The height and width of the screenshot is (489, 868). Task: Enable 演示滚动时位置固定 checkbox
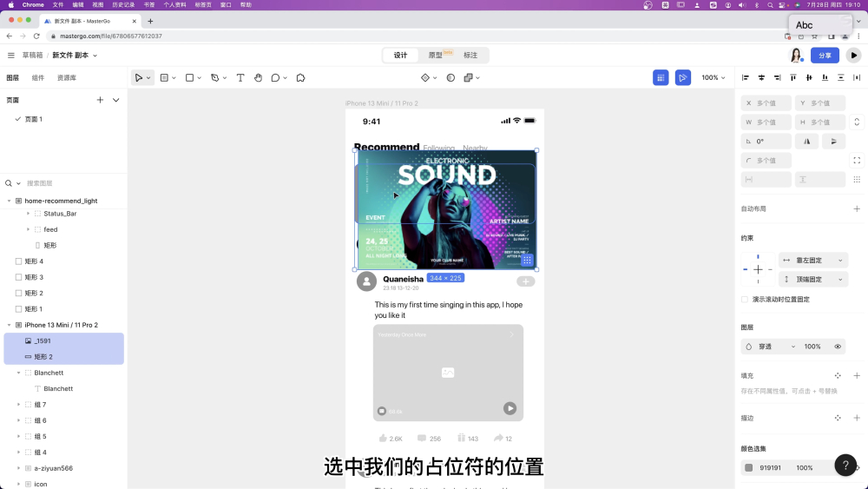(x=745, y=300)
